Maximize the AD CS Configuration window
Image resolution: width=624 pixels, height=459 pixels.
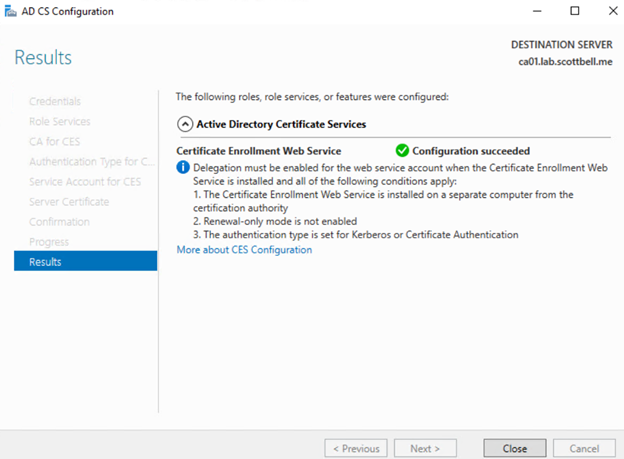[574, 11]
